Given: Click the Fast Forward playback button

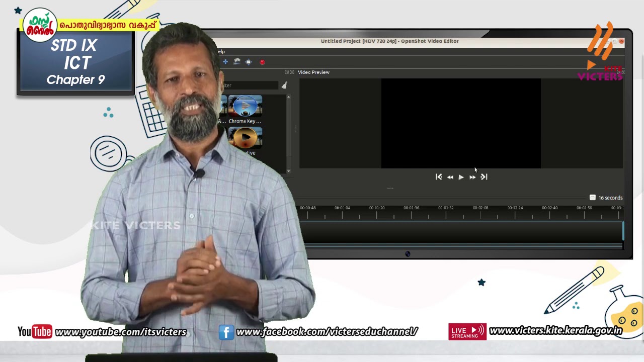Looking at the screenshot, I should (x=472, y=177).
